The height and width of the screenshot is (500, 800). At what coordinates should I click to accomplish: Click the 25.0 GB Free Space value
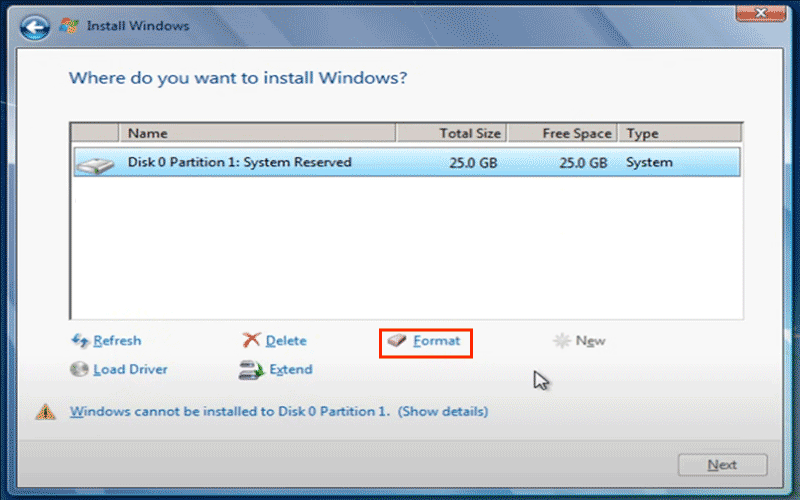point(583,163)
